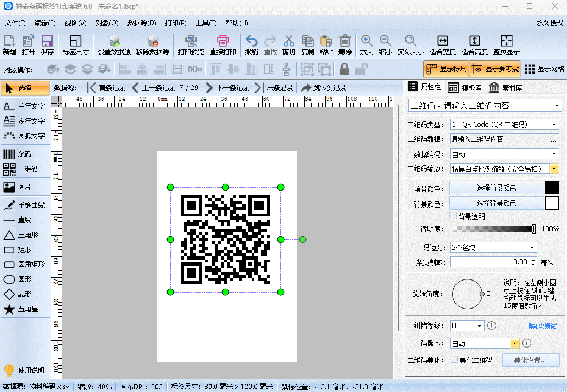This screenshot has height=392, width=567.
Task: Open 设置数据源 data source settings
Action: [x=114, y=44]
